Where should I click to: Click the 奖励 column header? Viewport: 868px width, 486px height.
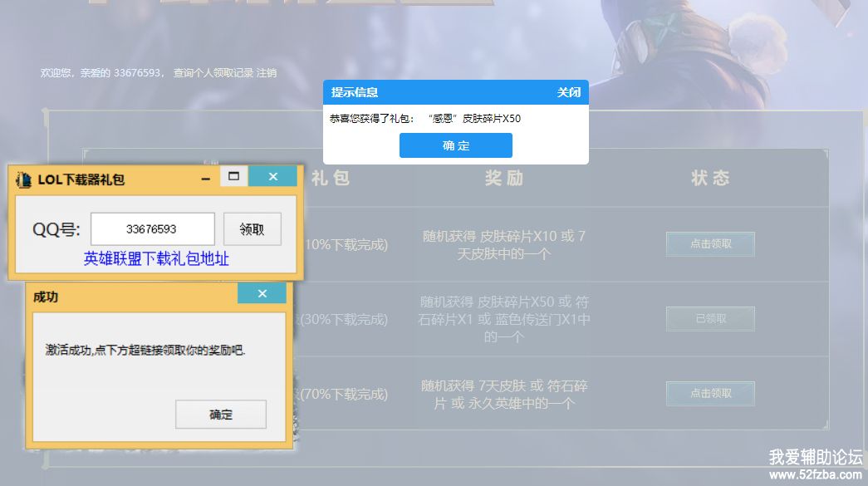coord(503,179)
